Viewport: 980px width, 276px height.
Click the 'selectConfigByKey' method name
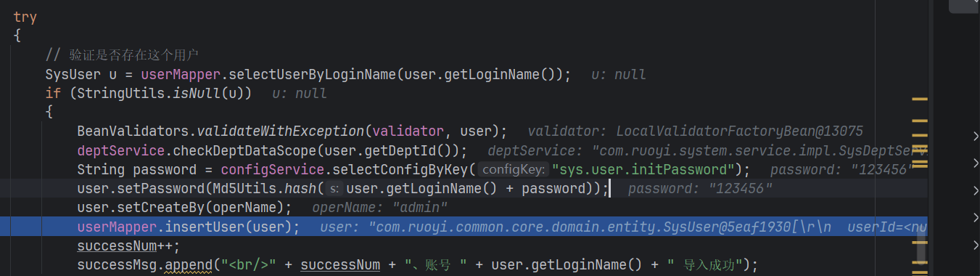(400, 169)
